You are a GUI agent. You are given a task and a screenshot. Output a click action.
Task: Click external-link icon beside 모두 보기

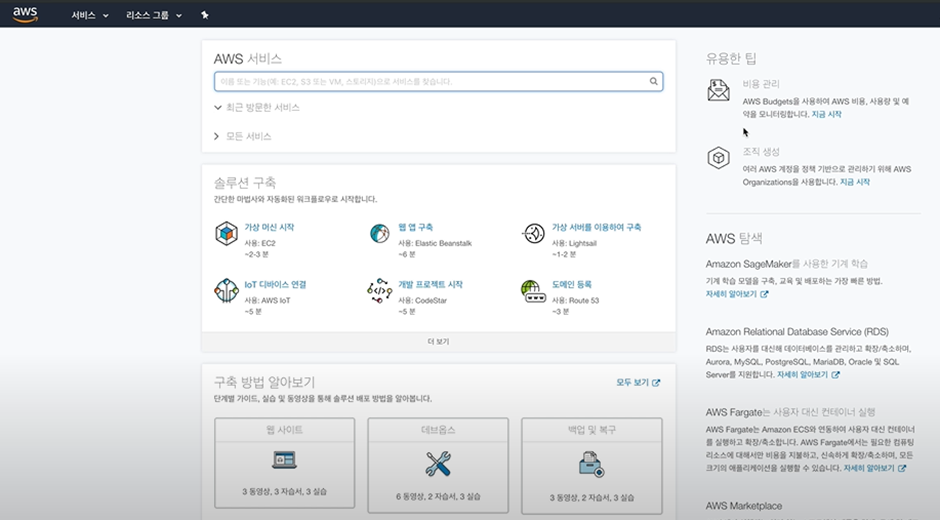pyautogui.click(x=656, y=383)
